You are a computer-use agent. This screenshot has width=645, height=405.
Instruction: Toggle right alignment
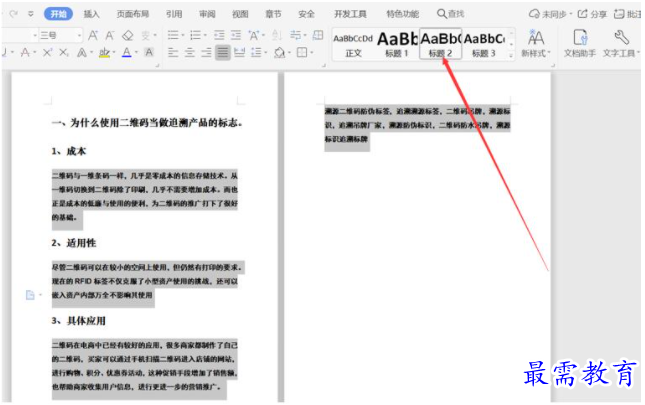206,53
